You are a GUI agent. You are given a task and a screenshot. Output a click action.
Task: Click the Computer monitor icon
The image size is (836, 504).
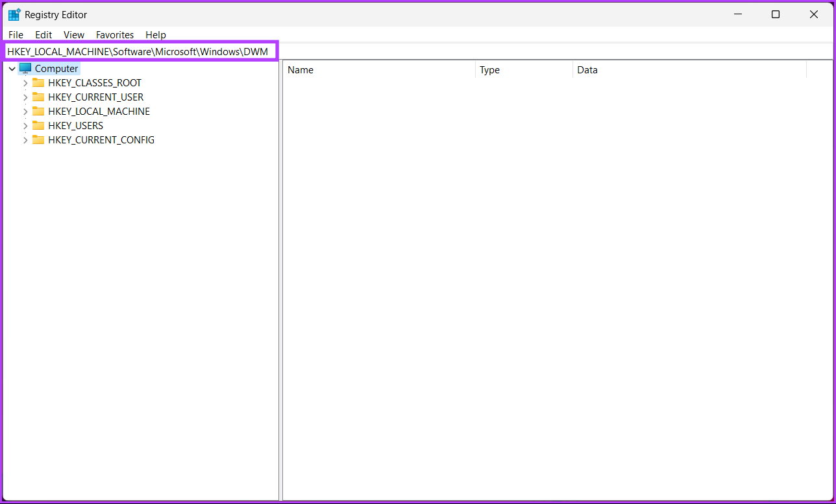[25, 68]
